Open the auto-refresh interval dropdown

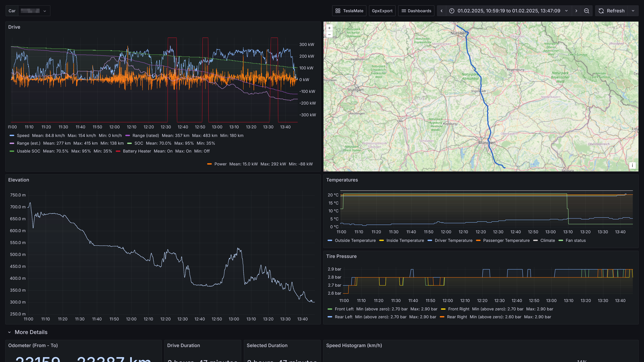point(633,11)
